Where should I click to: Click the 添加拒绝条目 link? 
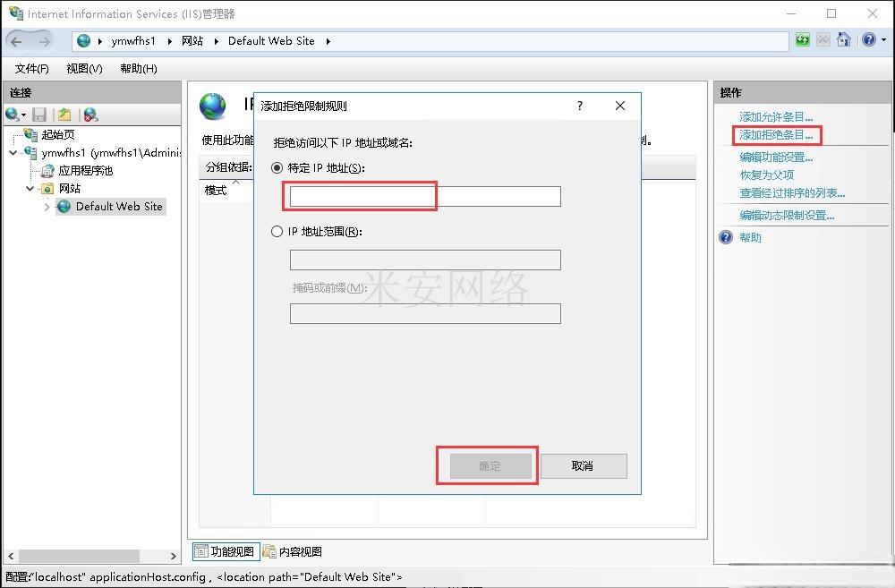click(x=776, y=135)
